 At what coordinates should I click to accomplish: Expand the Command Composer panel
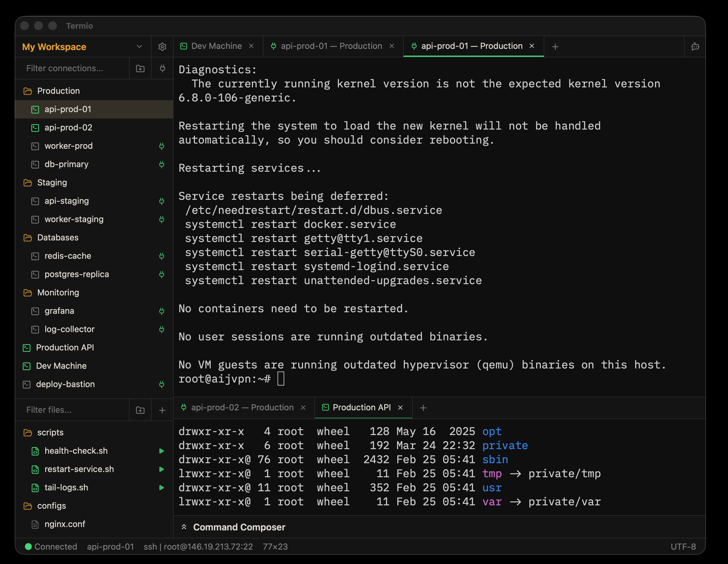point(184,527)
